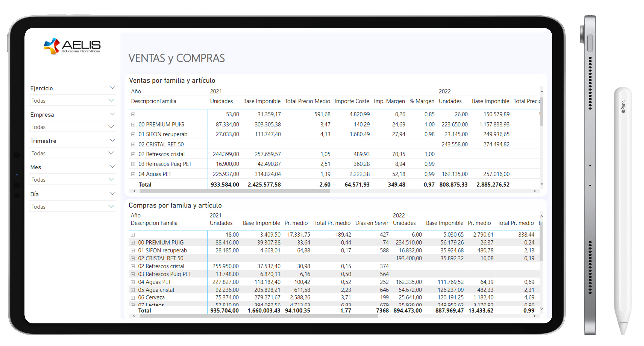The width and height of the screenshot is (644, 346).
Task: Click Ventas table horizontal scroll left arrow
Action: click(134, 191)
